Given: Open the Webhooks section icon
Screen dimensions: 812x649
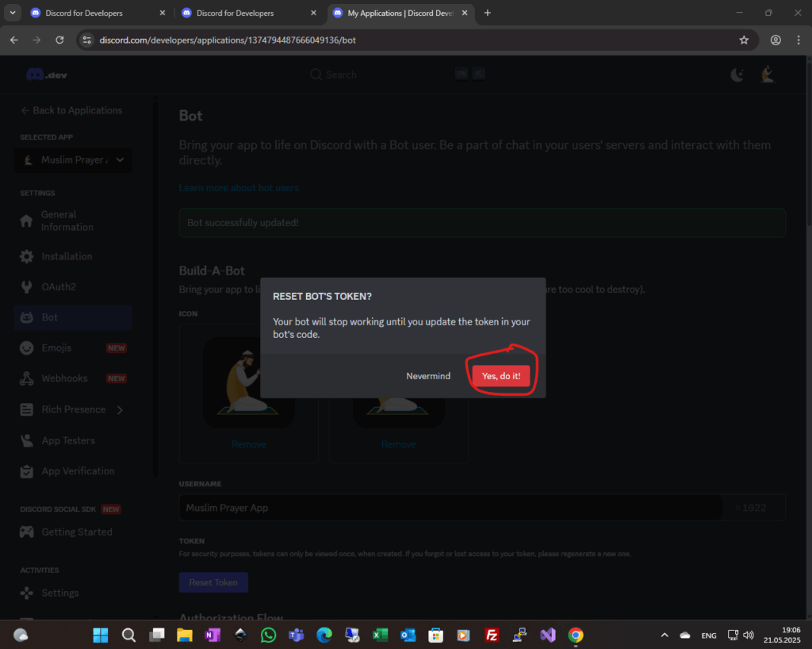Looking at the screenshot, I should pyautogui.click(x=26, y=378).
